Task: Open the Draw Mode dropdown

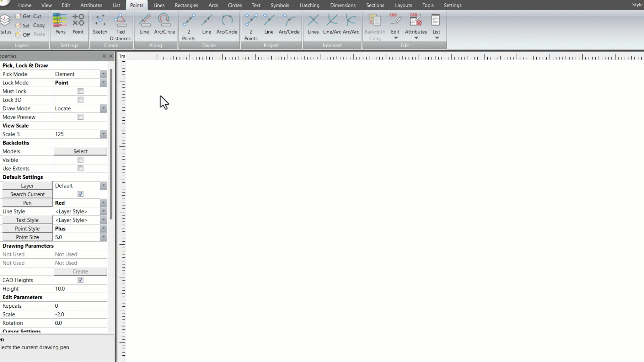Action: point(103,108)
